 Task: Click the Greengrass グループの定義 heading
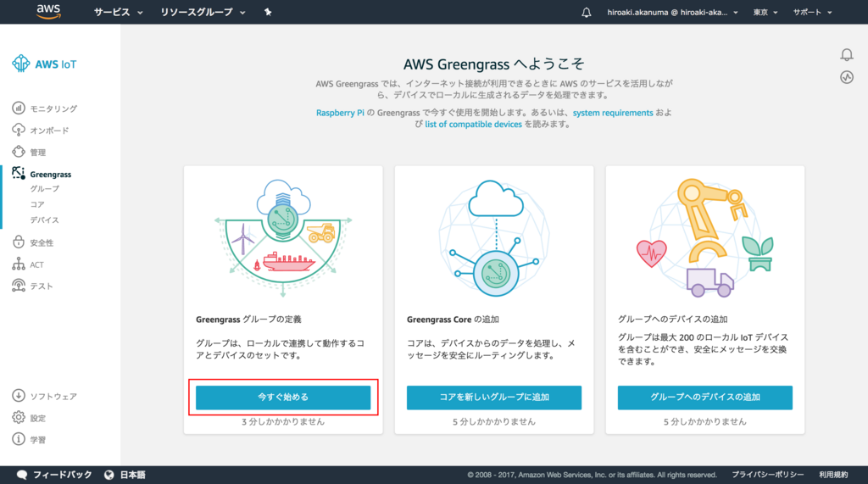(x=248, y=320)
